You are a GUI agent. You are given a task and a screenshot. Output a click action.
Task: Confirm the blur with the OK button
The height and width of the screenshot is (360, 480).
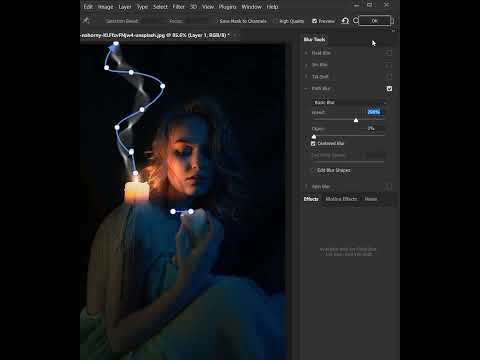pyautogui.click(x=375, y=21)
